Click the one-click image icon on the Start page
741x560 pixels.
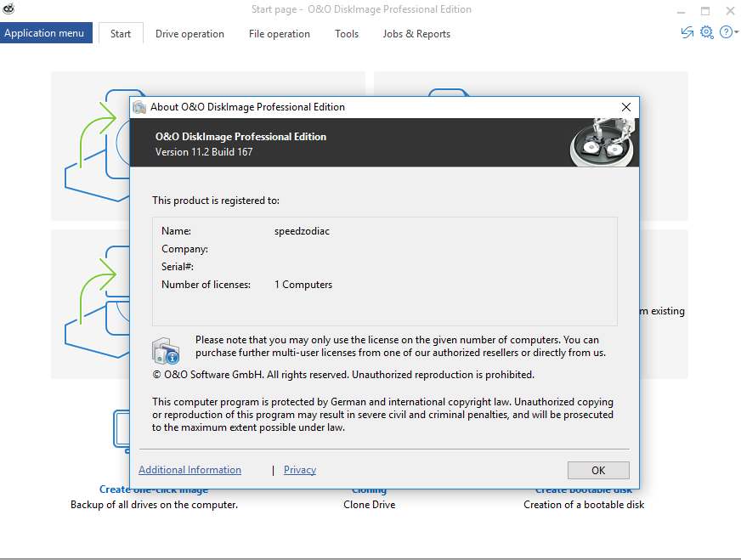pos(121,432)
